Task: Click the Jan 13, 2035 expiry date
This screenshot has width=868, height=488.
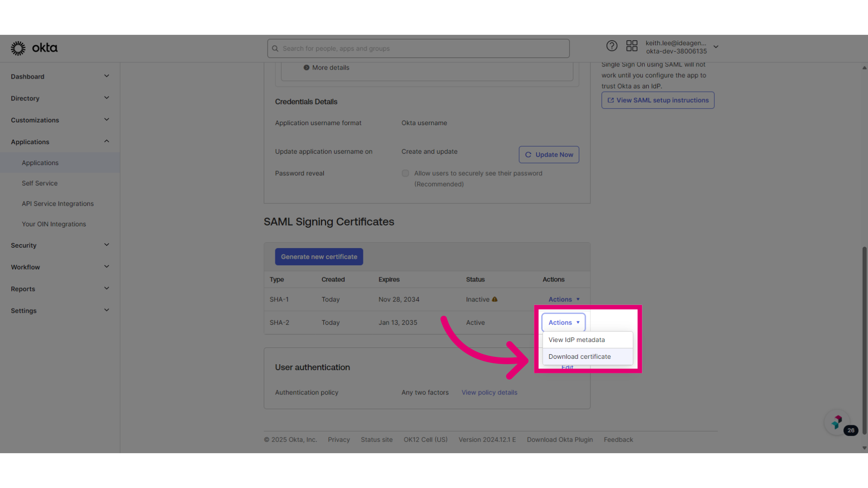Action: point(398,322)
